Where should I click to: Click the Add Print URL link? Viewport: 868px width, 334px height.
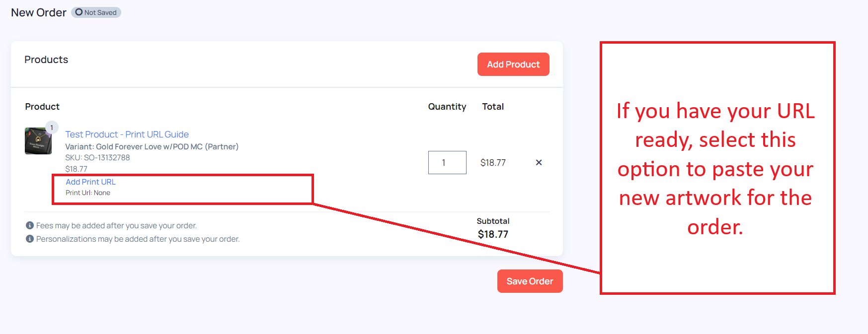tap(90, 182)
